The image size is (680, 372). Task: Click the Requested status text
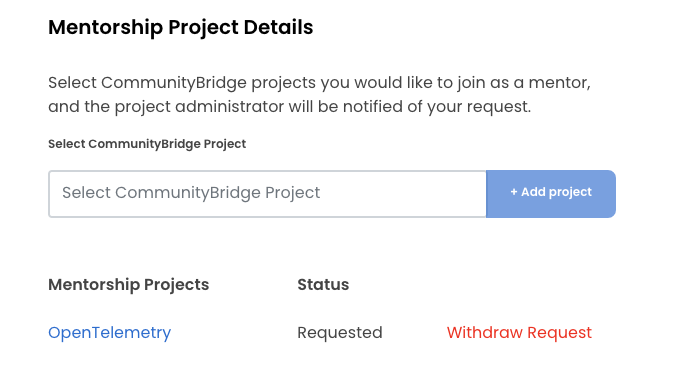point(340,333)
